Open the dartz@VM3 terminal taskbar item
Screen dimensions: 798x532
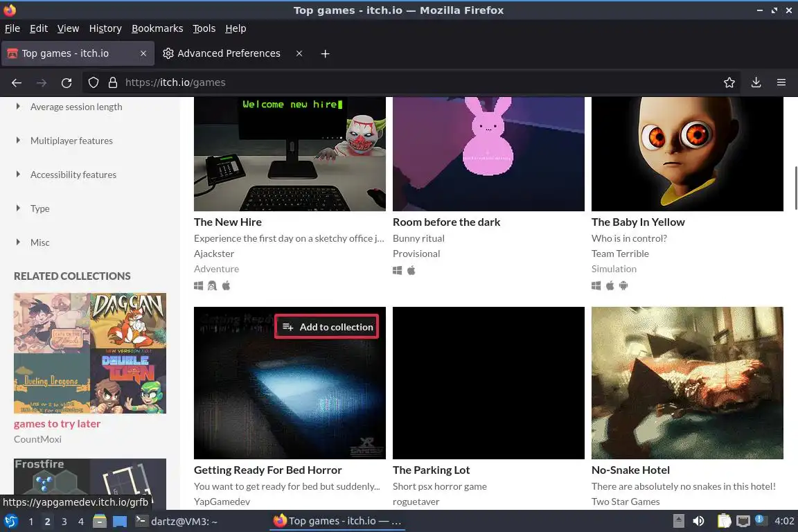click(x=177, y=522)
